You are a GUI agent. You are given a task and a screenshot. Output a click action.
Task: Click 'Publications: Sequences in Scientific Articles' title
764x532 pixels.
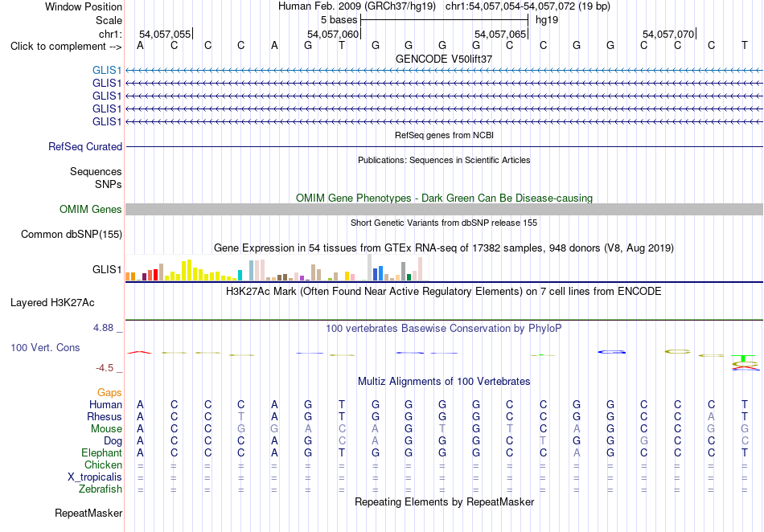444,160
